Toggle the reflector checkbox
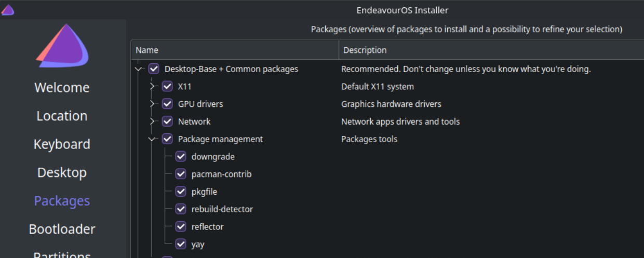Viewport: 644px width, 258px height. [181, 227]
